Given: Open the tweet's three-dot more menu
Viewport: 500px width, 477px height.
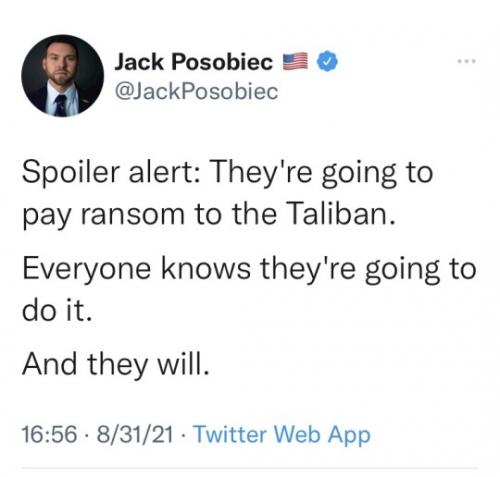Looking at the screenshot, I should (x=467, y=61).
